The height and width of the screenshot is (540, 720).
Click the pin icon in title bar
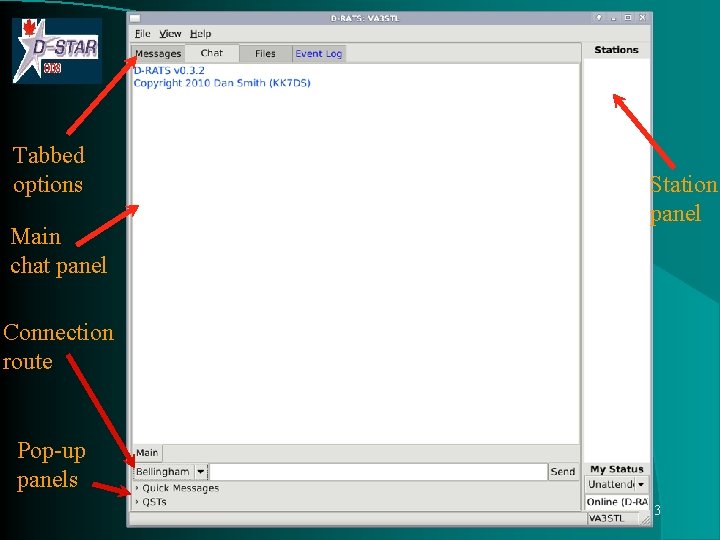click(598, 18)
